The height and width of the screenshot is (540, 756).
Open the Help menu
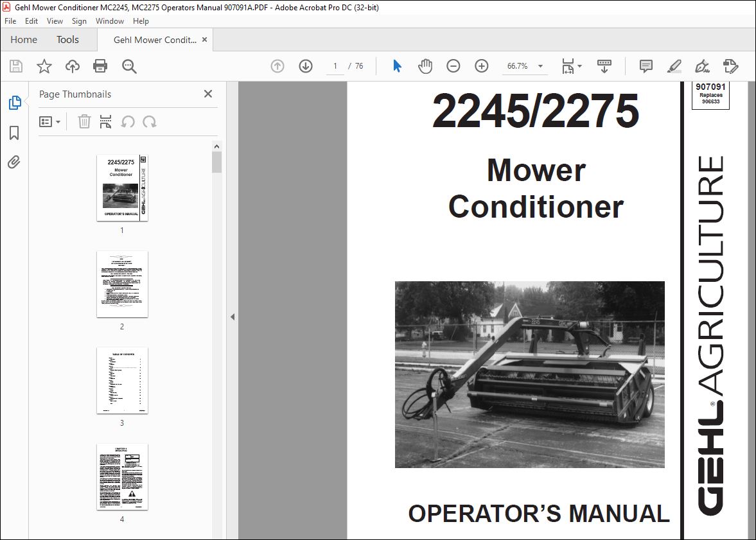(x=141, y=21)
